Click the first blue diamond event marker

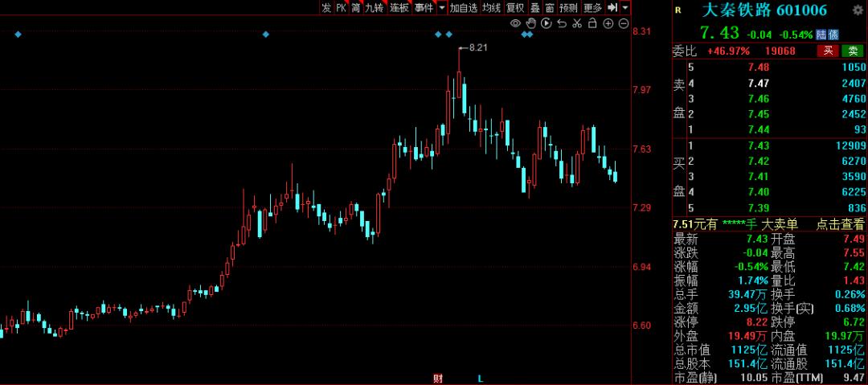click(x=18, y=35)
